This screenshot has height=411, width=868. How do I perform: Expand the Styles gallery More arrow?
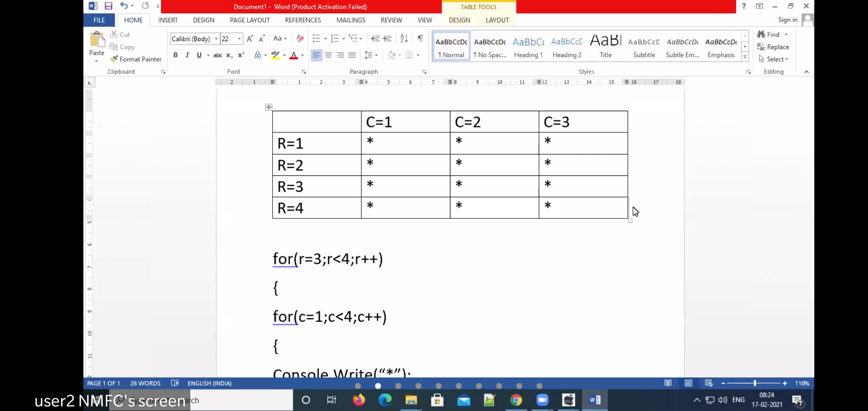pos(745,57)
